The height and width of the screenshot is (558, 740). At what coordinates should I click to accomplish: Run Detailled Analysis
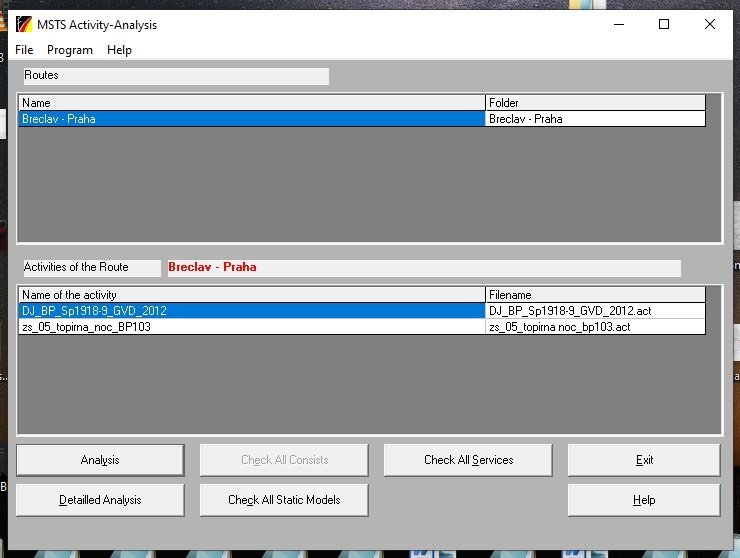coord(100,500)
